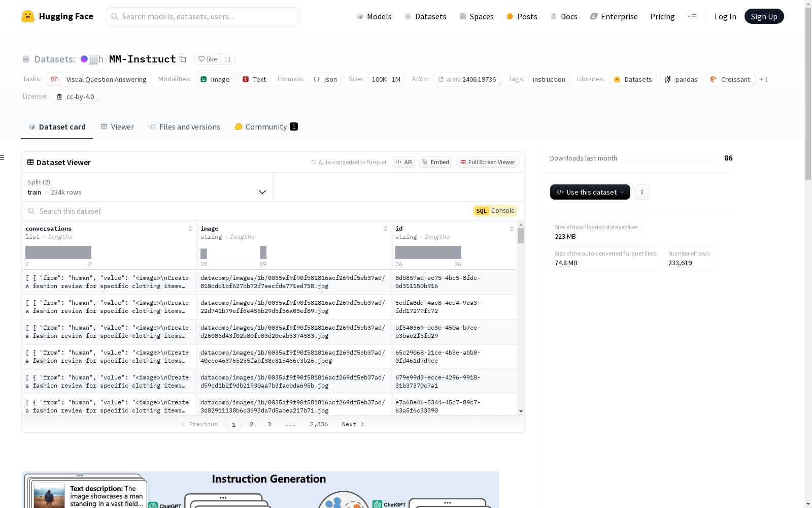Switch to the Dataset card tab

[x=57, y=127]
